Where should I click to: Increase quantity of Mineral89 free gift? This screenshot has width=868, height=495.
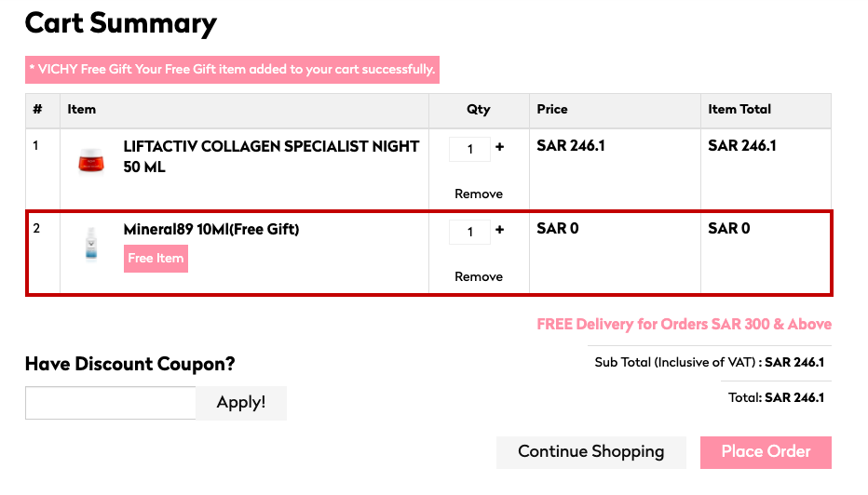[x=499, y=230]
